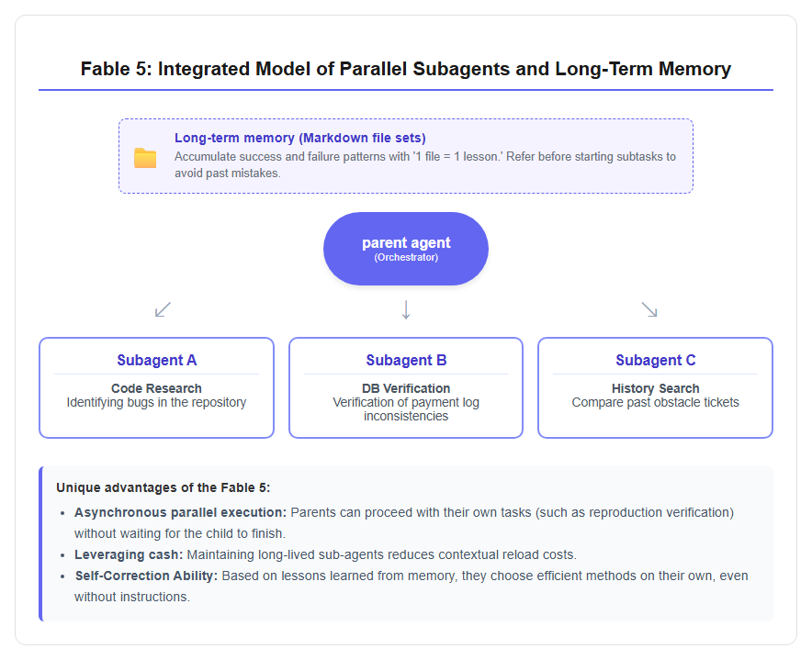This screenshot has width=812, height=660.
Task: Click the Long-term memory heading text
Action: tap(299, 138)
